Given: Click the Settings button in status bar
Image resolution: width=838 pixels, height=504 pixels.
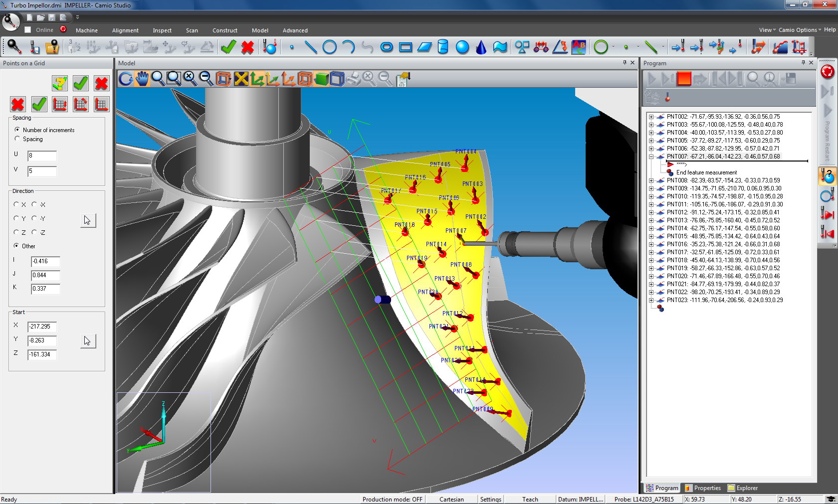Looking at the screenshot, I should coord(491,499).
